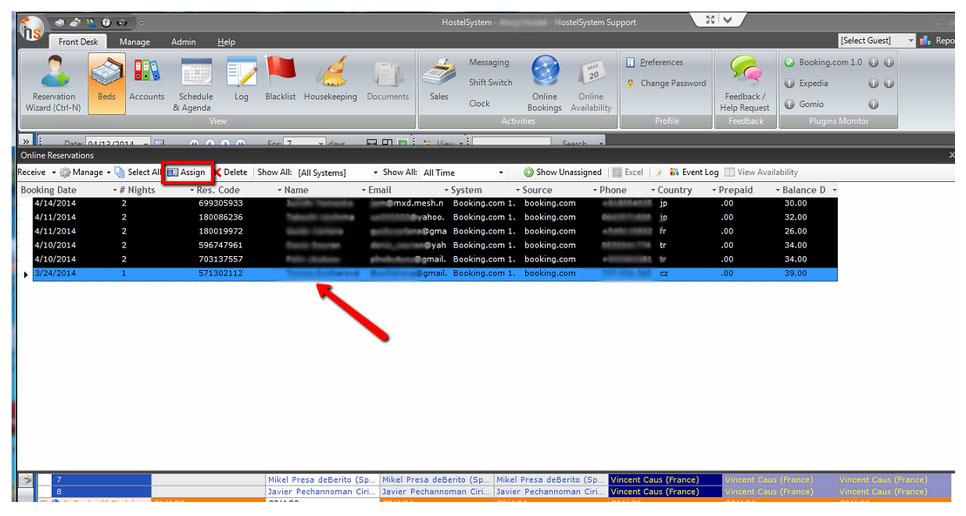Open Booking Date column filter arrow
Image resolution: width=966 pixels, height=516 pixels.
[115, 190]
